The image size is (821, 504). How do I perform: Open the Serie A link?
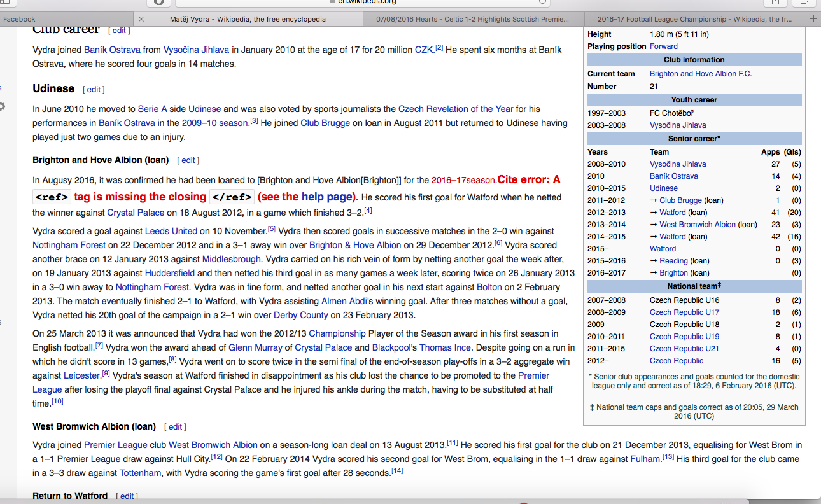click(153, 109)
